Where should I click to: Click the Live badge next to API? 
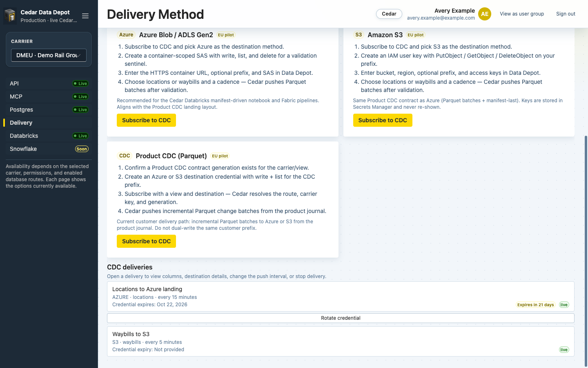[80, 83]
